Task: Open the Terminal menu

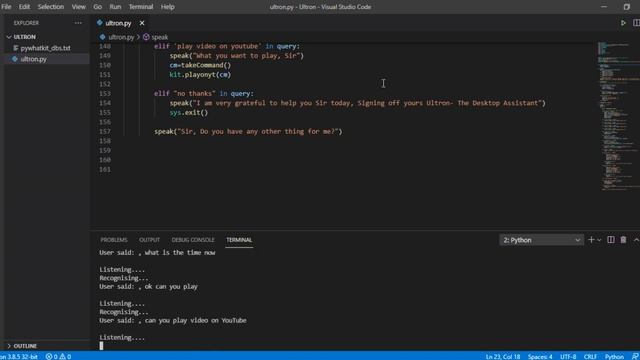Action: (x=141, y=7)
